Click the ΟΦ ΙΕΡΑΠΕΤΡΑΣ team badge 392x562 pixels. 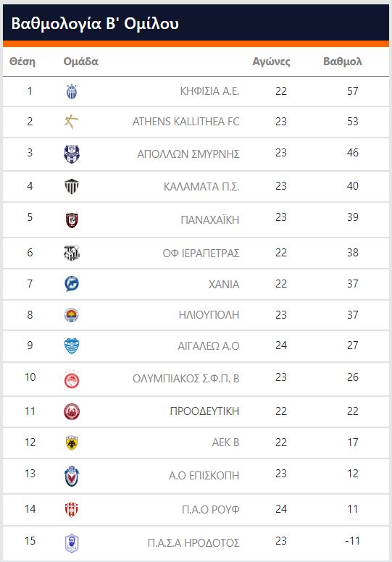tap(72, 253)
